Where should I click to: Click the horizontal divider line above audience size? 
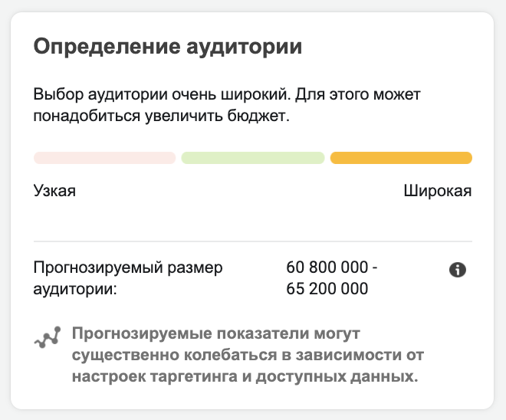click(x=253, y=241)
